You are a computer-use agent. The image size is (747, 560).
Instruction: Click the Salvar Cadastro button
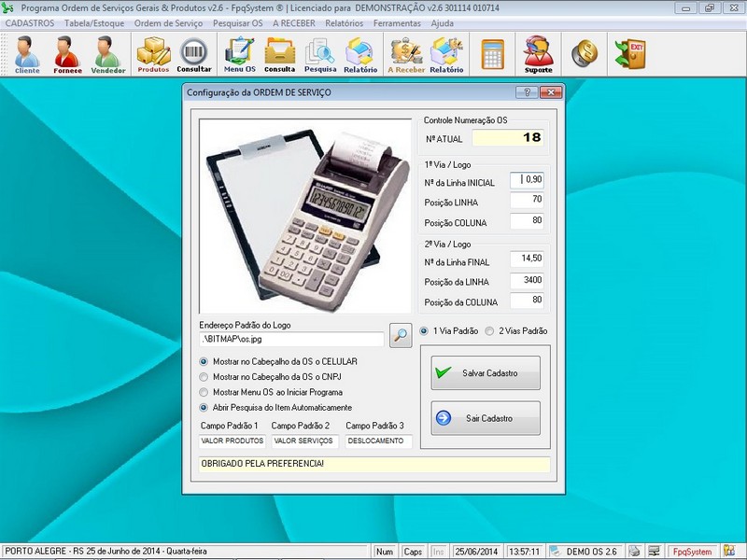coord(486,373)
